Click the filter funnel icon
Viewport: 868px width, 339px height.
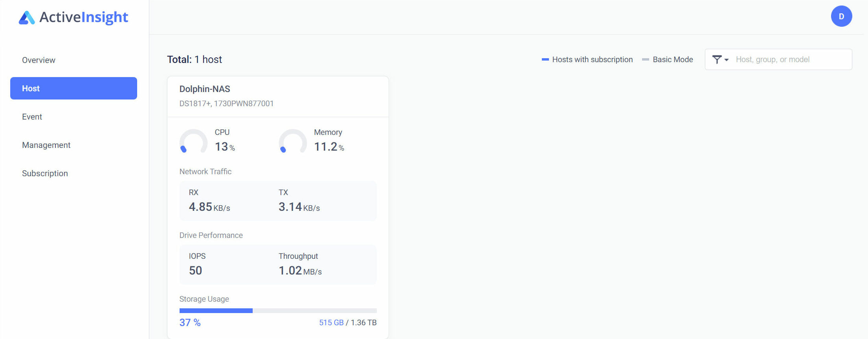tap(717, 59)
